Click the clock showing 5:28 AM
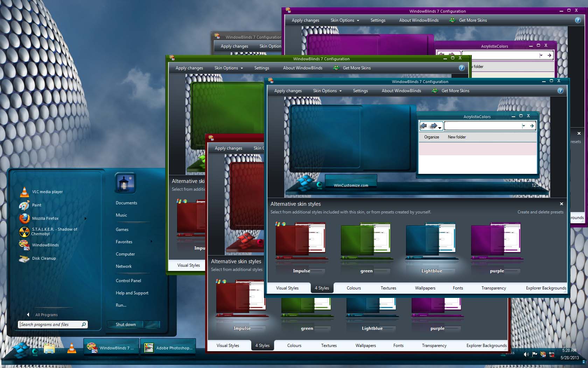Image resolution: width=588 pixels, height=368 pixels. (569, 354)
